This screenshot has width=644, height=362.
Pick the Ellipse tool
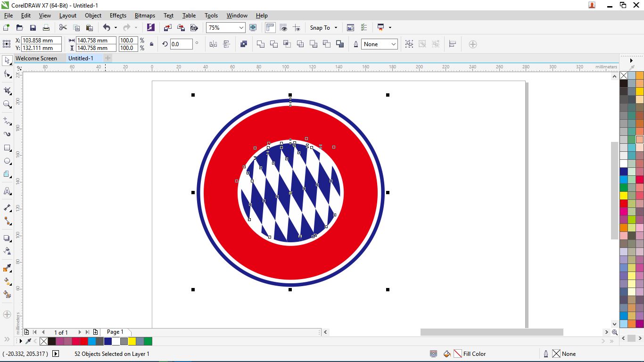7,161
